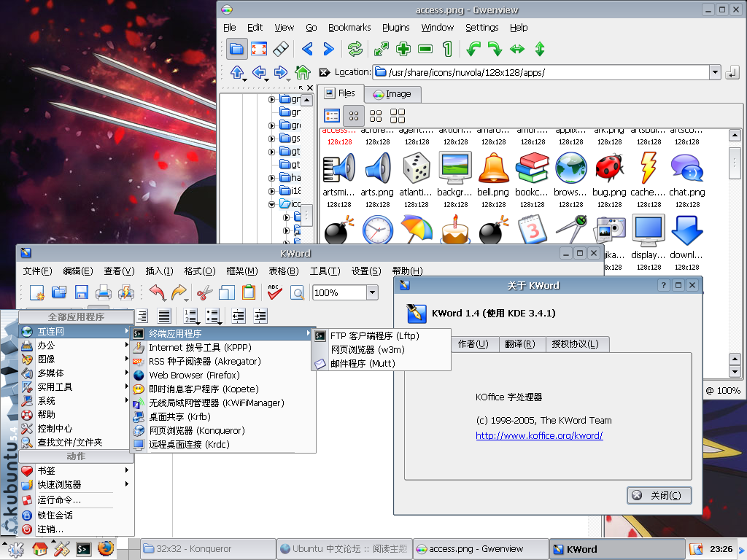The height and width of the screenshot is (560, 747).
Task: Select the medium thumbnail size view
Action: [376, 116]
